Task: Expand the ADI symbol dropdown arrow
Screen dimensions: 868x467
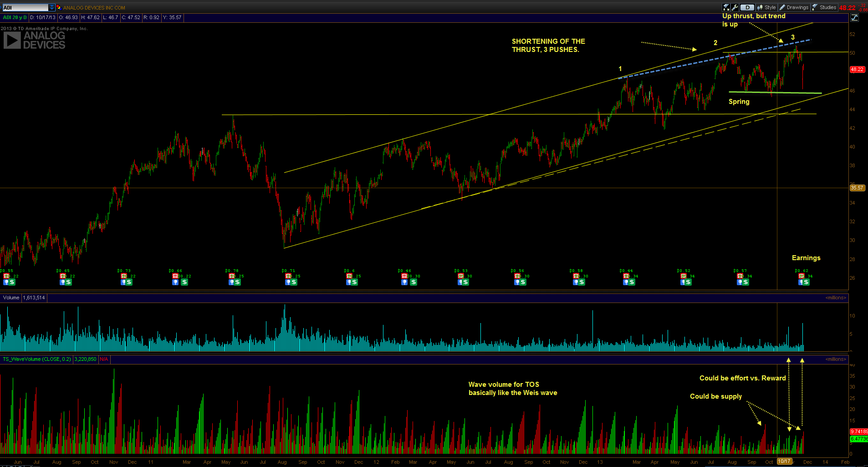Action: (x=52, y=7)
